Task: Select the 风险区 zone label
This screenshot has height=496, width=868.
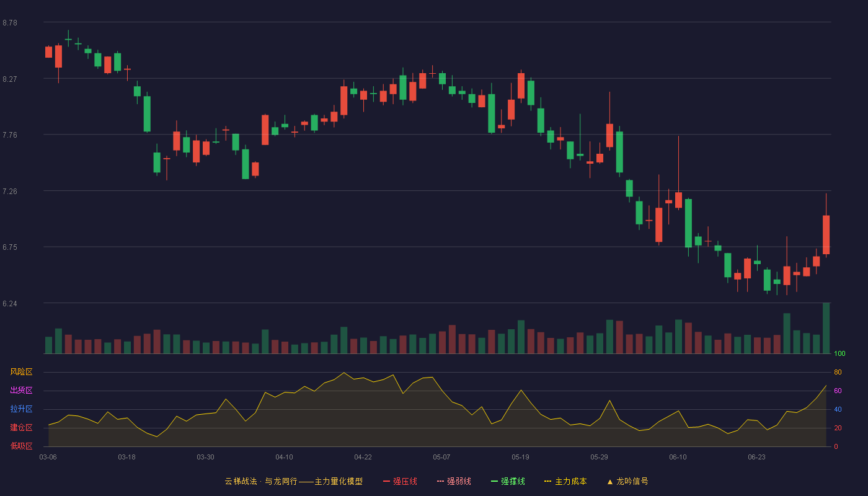Action: click(21, 372)
